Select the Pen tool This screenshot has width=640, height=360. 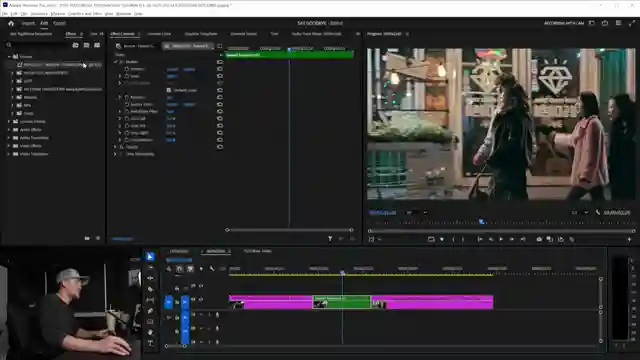[150, 311]
